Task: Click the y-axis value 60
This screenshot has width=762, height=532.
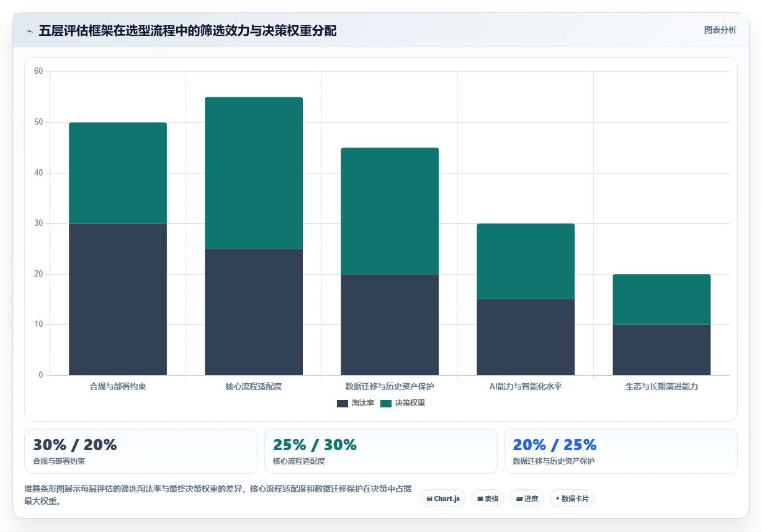Action: (x=38, y=71)
